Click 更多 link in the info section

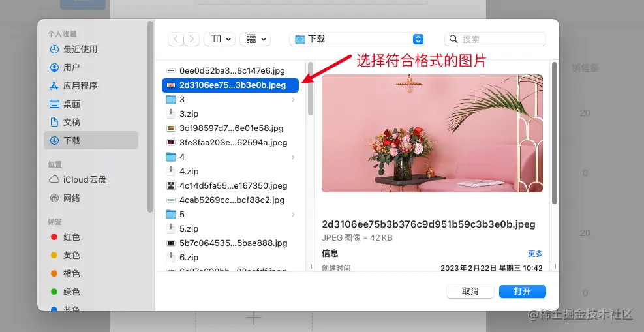coord(535,254)
